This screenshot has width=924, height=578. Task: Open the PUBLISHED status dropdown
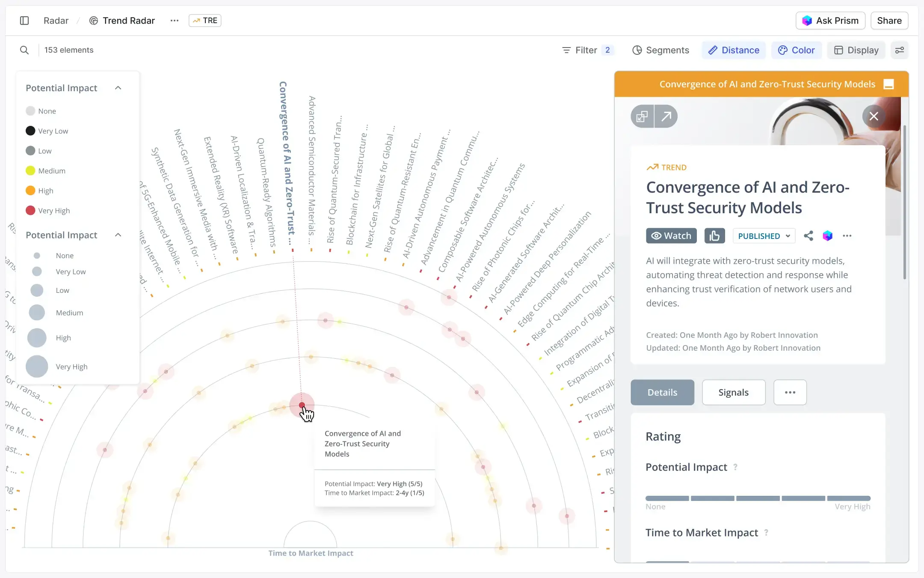click(x=764, y=236)
